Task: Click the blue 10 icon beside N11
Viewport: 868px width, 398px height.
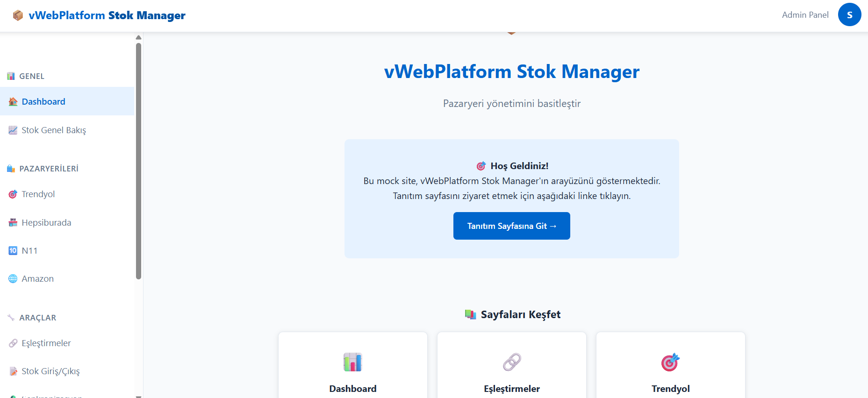Action: click(x=13, y=251)
